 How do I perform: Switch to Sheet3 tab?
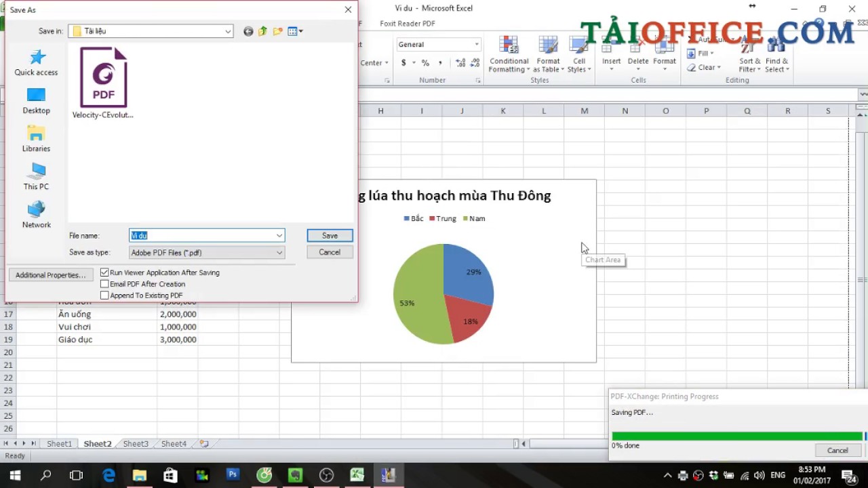[136, 444]
